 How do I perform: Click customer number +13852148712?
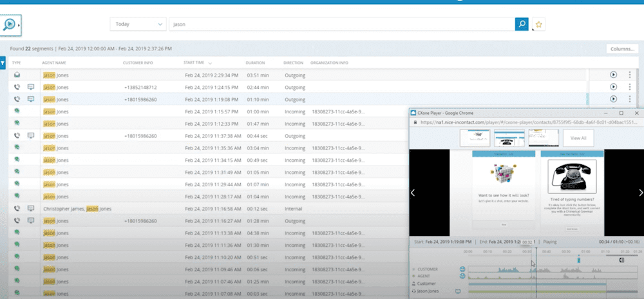coord(140,88)
